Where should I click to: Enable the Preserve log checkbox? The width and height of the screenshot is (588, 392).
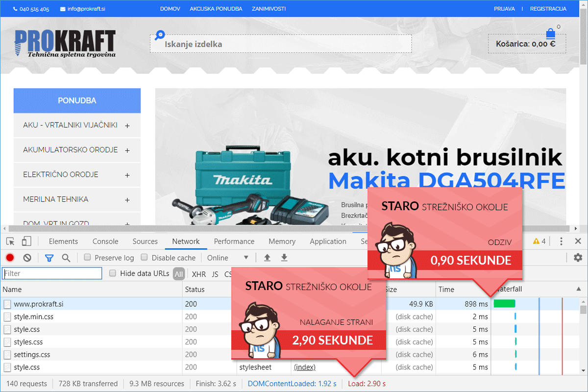click(87, 258)
